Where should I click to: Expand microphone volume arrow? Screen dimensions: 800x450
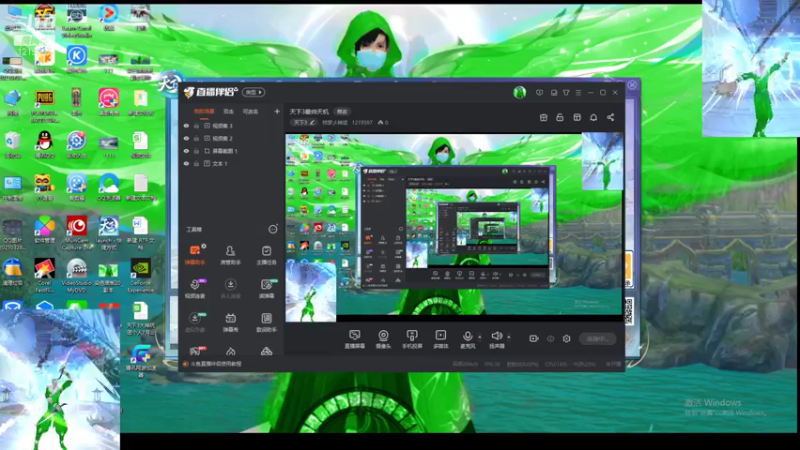480,337
